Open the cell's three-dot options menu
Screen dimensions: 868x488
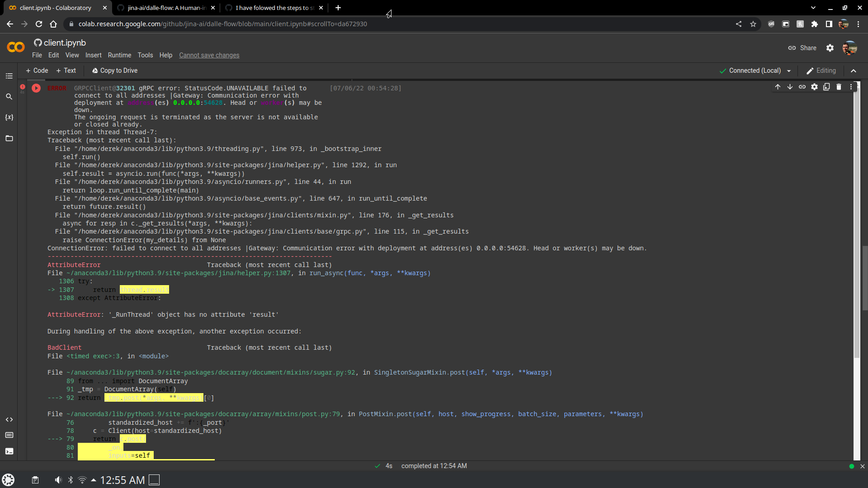coord(851,87)
